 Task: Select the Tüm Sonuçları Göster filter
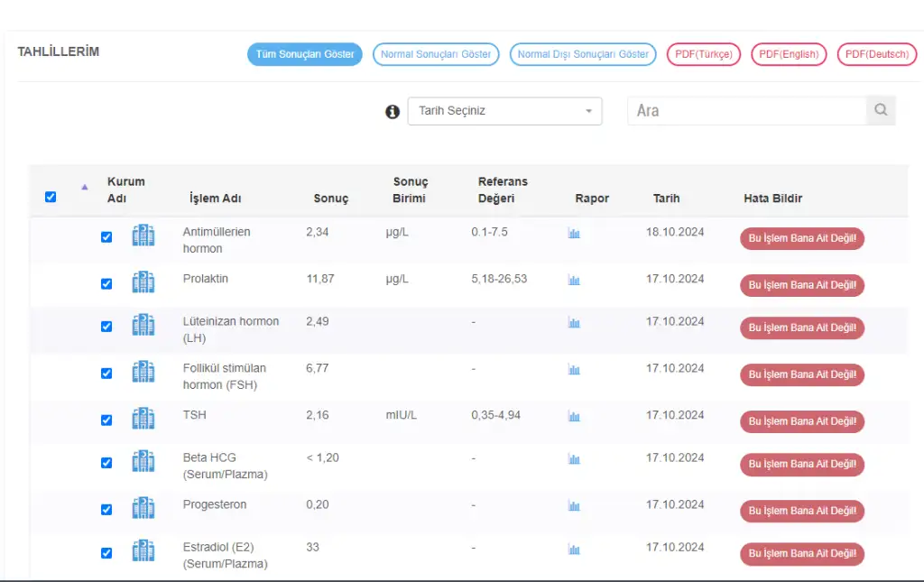click(305, 54)
